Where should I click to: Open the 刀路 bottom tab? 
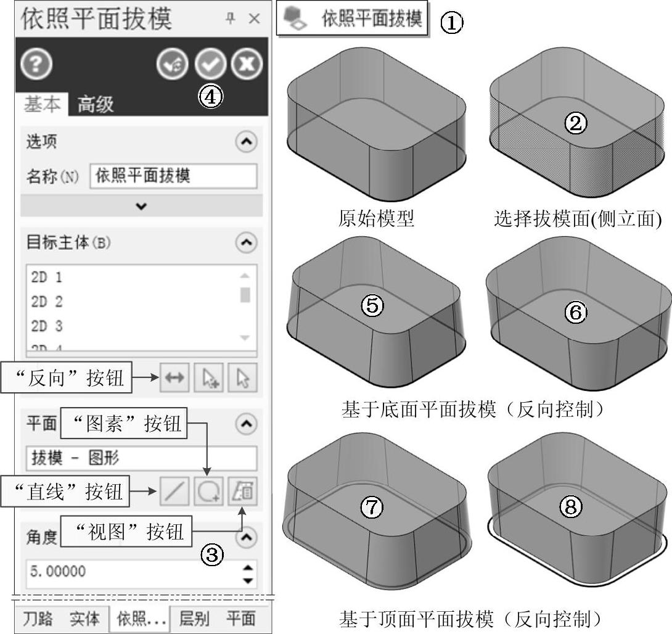click(x=38, y=619)
